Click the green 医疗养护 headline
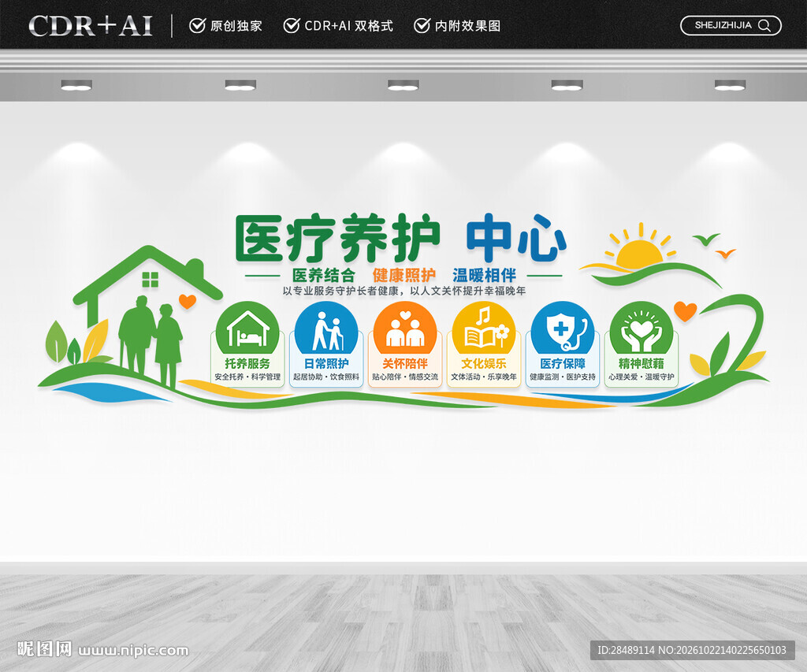 pyautogui.click(x=337, y=238)
